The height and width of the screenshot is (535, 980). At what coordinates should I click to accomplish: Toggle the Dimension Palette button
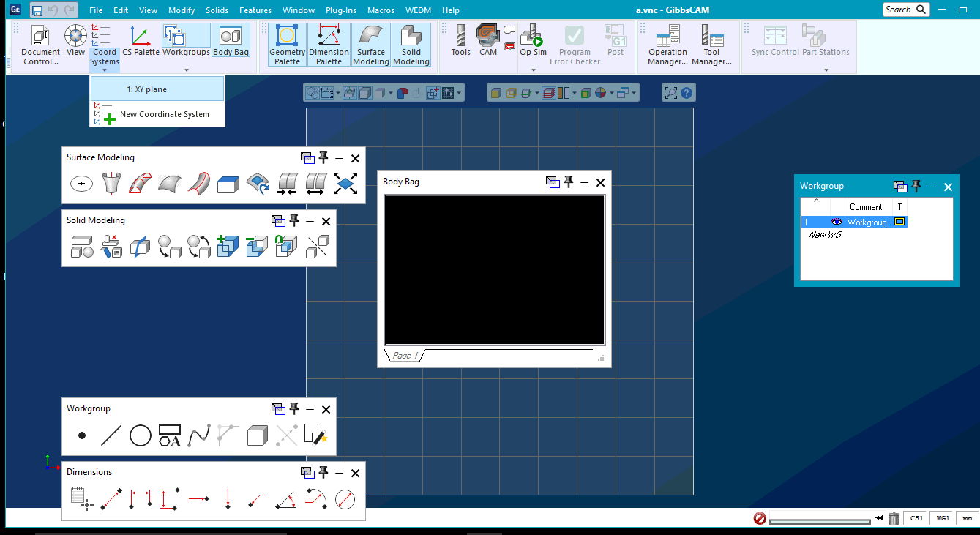329,45
